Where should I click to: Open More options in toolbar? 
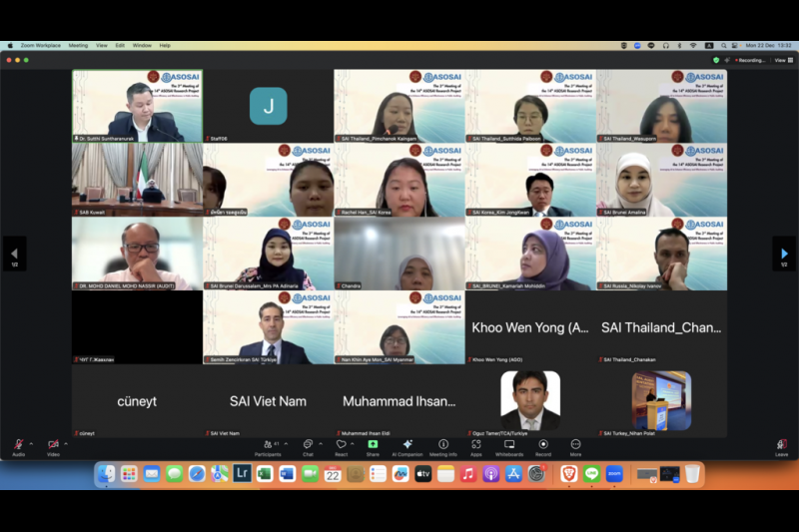click(x=575, y=446)
